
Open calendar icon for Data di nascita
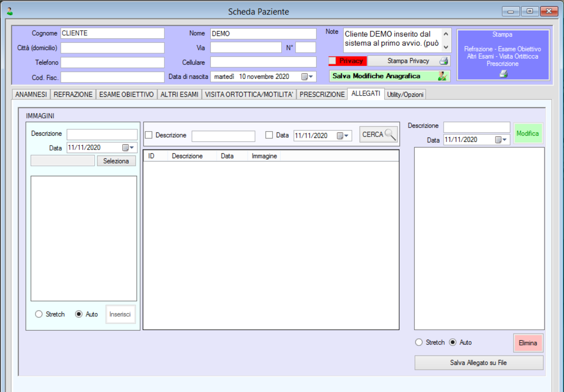[x=305, y=77]
